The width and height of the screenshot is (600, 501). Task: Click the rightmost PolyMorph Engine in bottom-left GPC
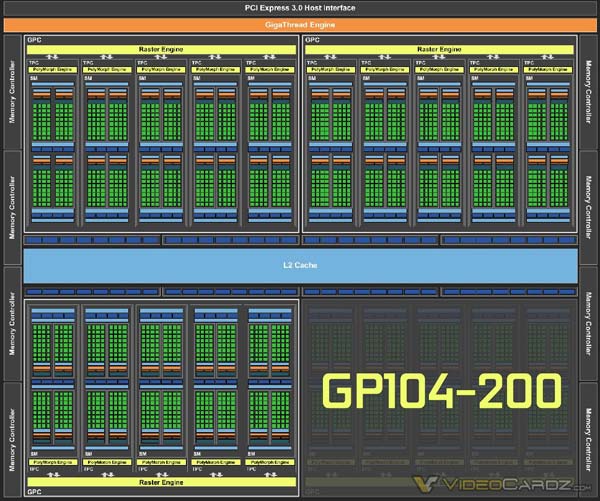coord(270,462)
